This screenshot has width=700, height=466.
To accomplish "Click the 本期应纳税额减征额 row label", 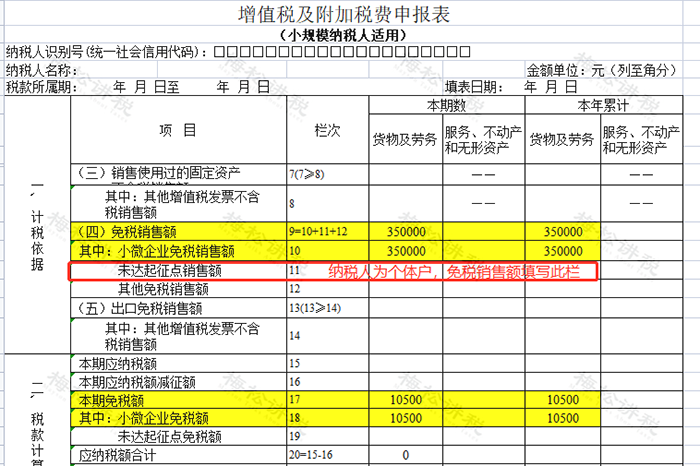I will point(137,382).
